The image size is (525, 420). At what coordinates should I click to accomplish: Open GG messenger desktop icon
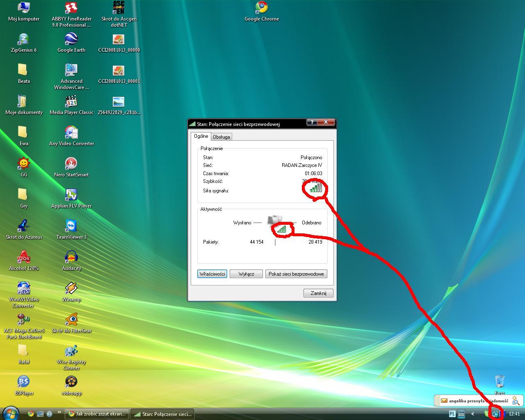[x=24, y=167]
